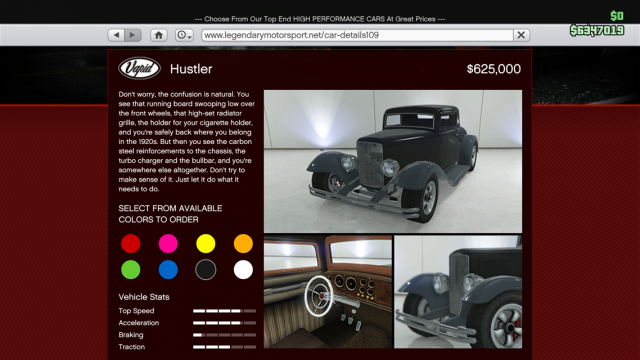
Task: Open the front wheel close-up thumbnail
Action: click(x=458, y=291)
